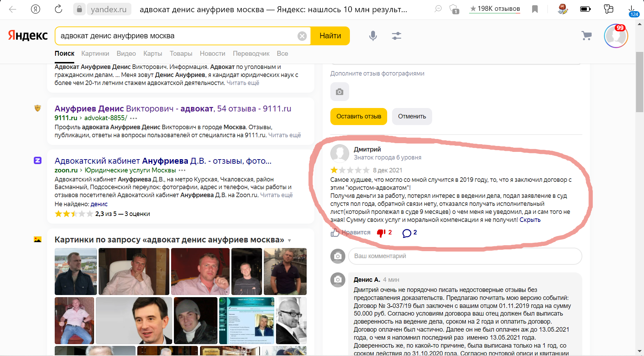The image size is (644, 356).
Task: Click the Ваш комментарий input field
Action: click(465, 256)
